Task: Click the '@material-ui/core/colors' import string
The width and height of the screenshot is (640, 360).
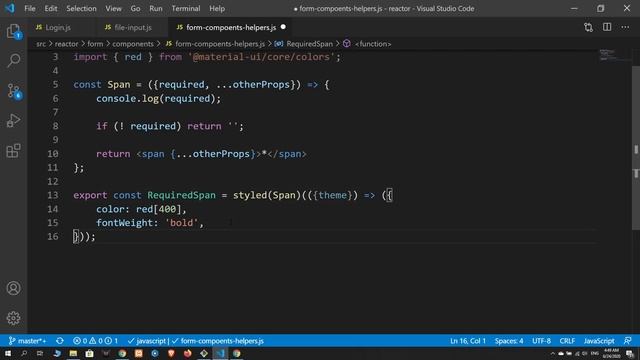Action: click(x=261, y=57)
